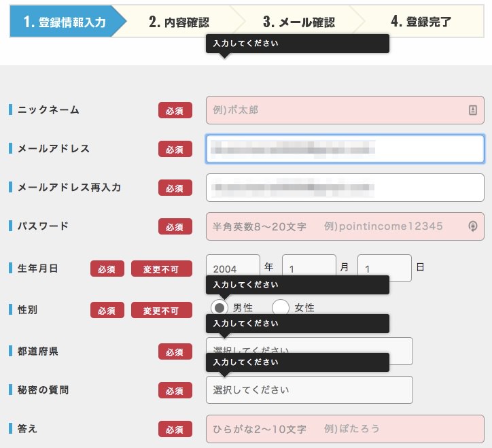Focus the パスワード input field

coord(345,226)
